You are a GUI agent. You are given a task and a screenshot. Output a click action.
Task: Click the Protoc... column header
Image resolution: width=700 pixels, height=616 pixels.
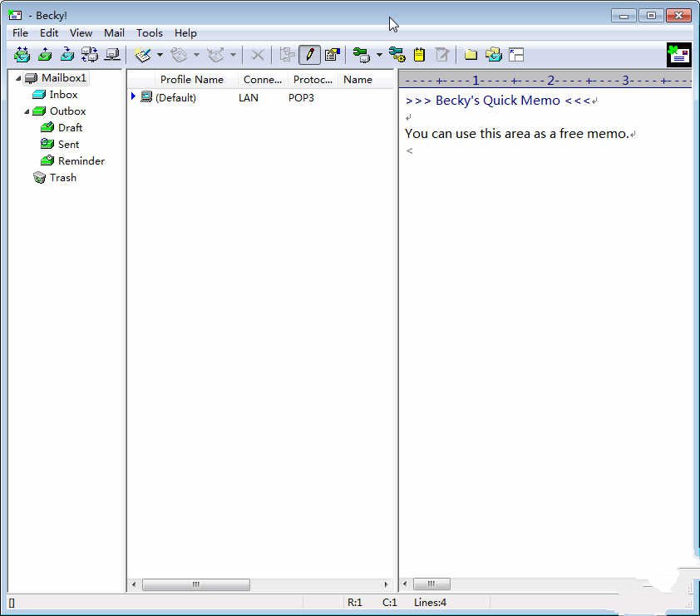click(x=313, y=80)
